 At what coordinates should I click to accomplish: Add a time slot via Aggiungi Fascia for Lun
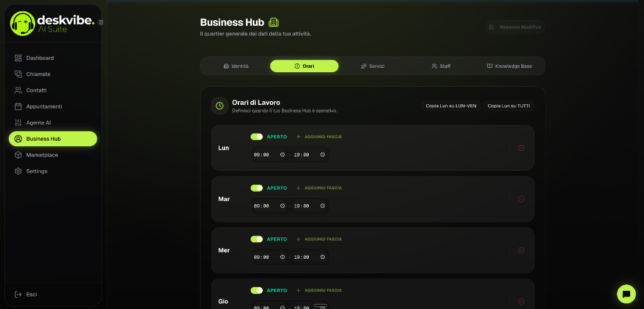[x=319, y=137]
